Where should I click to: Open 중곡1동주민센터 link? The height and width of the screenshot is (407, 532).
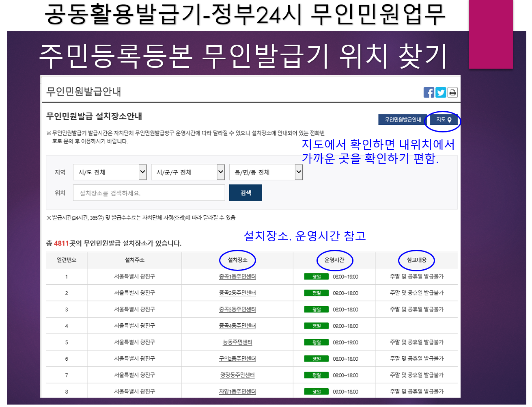tap(237, 277)
